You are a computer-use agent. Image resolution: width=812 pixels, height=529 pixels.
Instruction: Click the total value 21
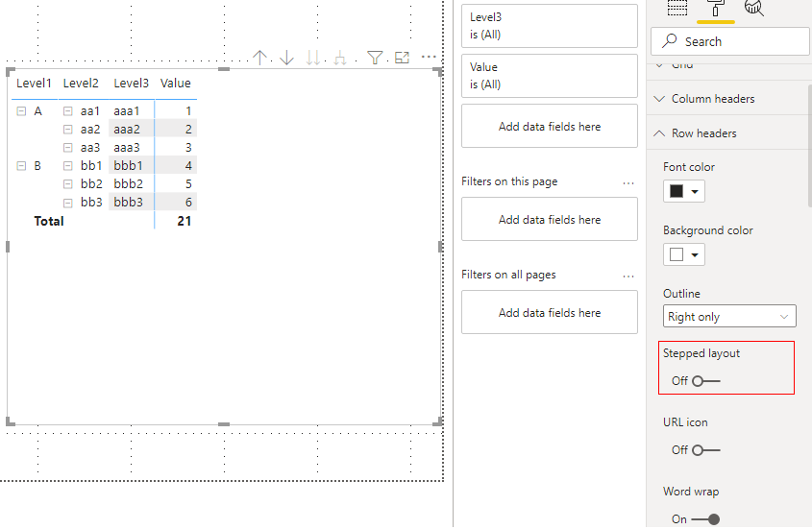[x=184, y=221]
